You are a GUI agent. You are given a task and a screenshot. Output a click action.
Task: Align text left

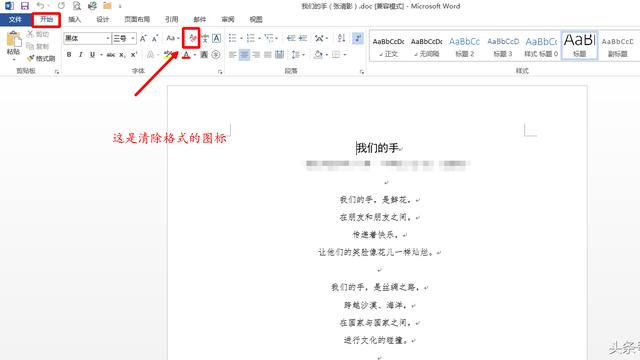coord(233,55)
